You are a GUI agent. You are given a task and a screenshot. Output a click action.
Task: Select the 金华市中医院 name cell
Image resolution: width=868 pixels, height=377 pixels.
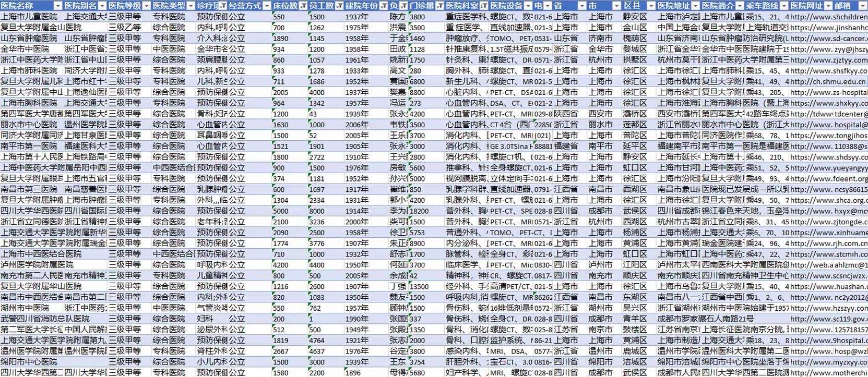click(x=32, y=49)
